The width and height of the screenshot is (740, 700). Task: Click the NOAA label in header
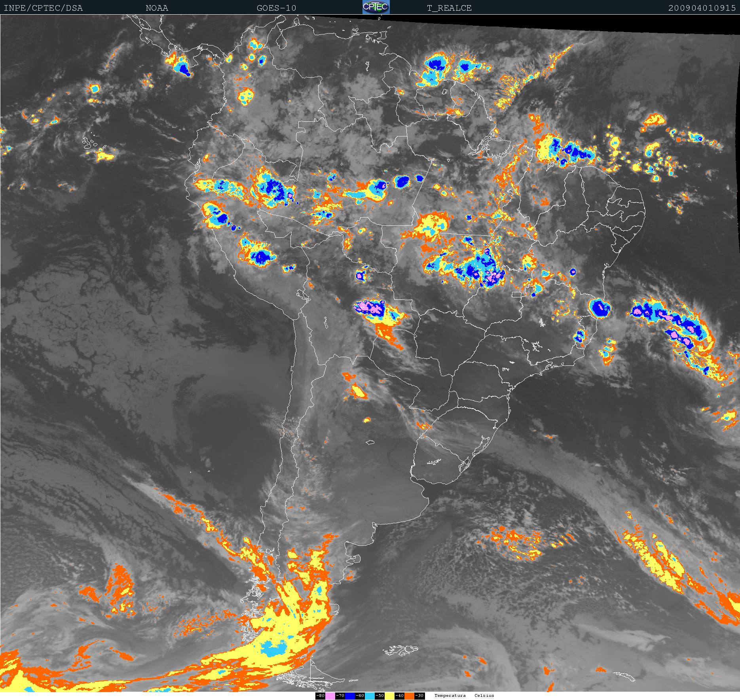click(157, 8)
